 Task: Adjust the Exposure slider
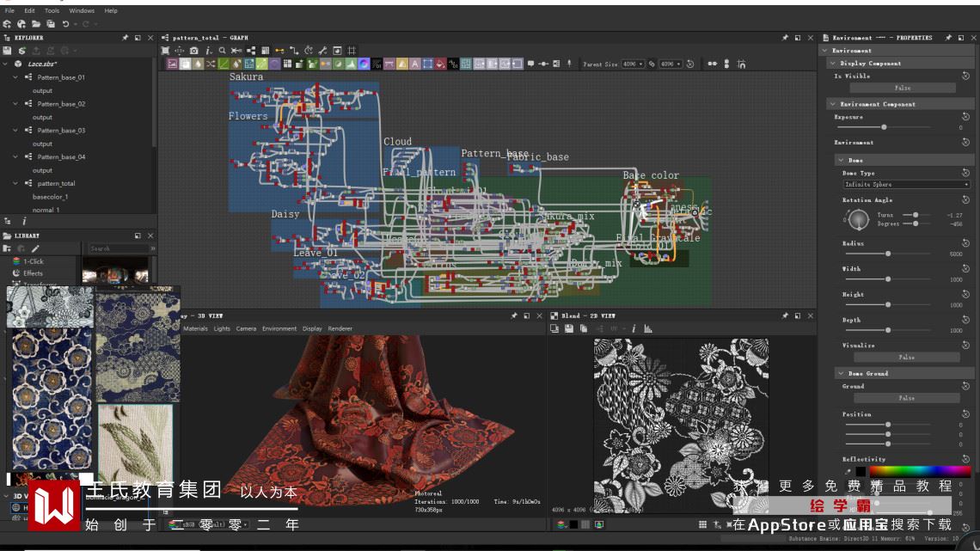(x=884, y=127)
